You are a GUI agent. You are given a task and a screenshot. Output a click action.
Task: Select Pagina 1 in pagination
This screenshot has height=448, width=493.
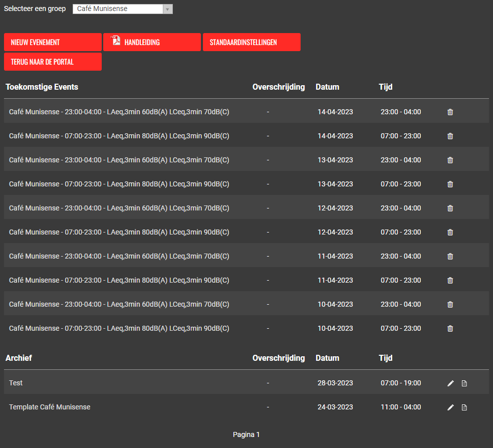click(246, 434)
